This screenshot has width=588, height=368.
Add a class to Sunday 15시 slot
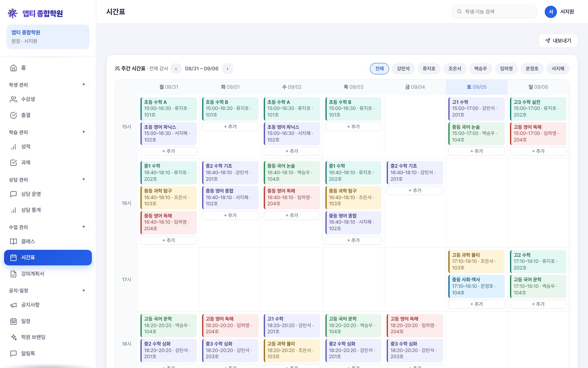coord(538,151)
